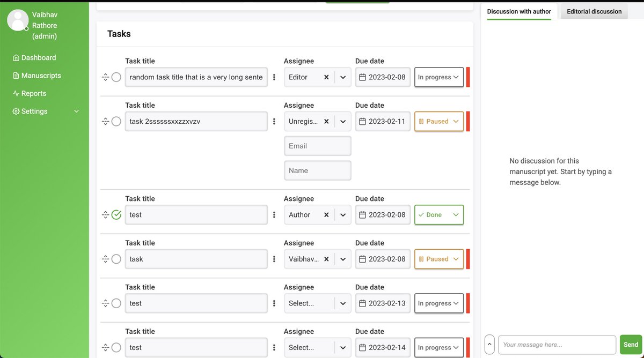Expand the Settings sidebar menu
Viewport: 644px width, 358px height.
click(46, 111)
